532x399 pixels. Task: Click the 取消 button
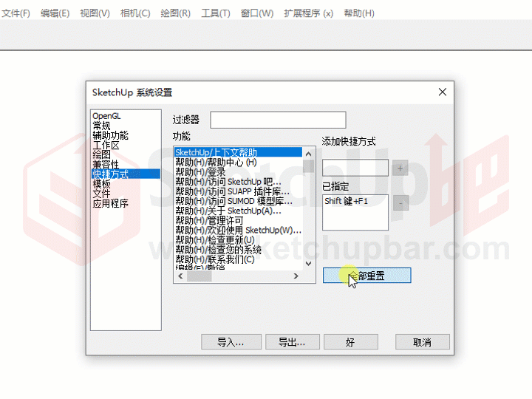pyautogui.click(x=422, y=342)
